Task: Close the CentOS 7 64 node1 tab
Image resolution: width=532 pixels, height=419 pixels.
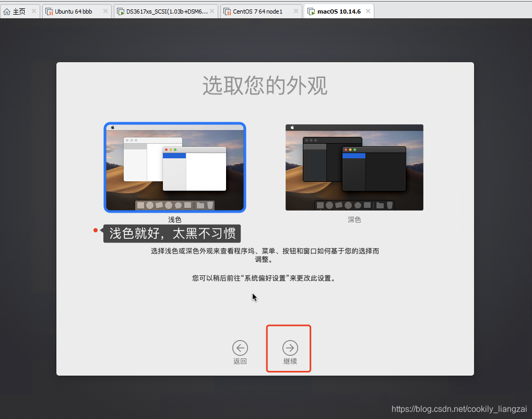Action: tap(296, 11)
